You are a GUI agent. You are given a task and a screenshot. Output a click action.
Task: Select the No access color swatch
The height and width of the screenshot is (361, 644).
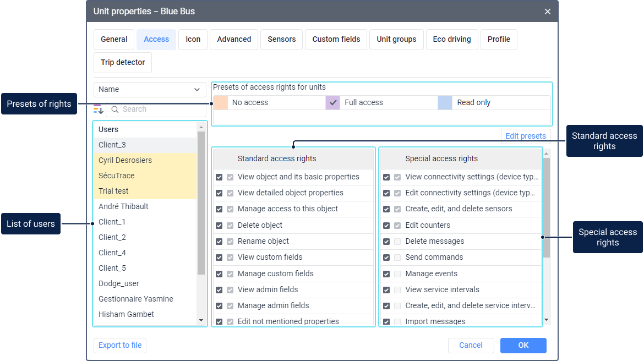(x=220, y=103)
